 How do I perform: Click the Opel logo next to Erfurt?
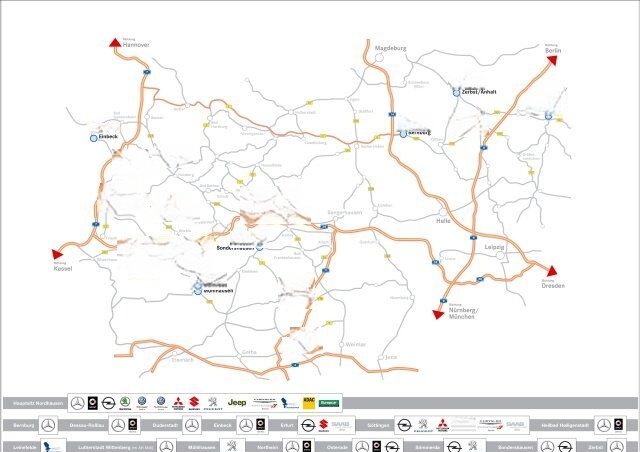tap(307, 425)
